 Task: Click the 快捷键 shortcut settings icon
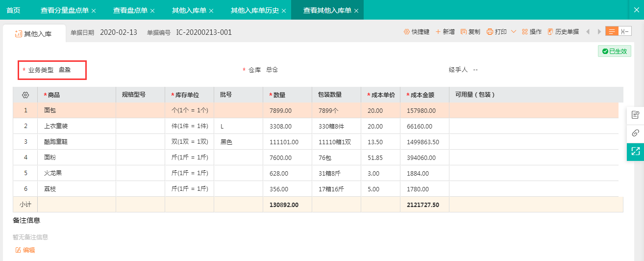406,32
